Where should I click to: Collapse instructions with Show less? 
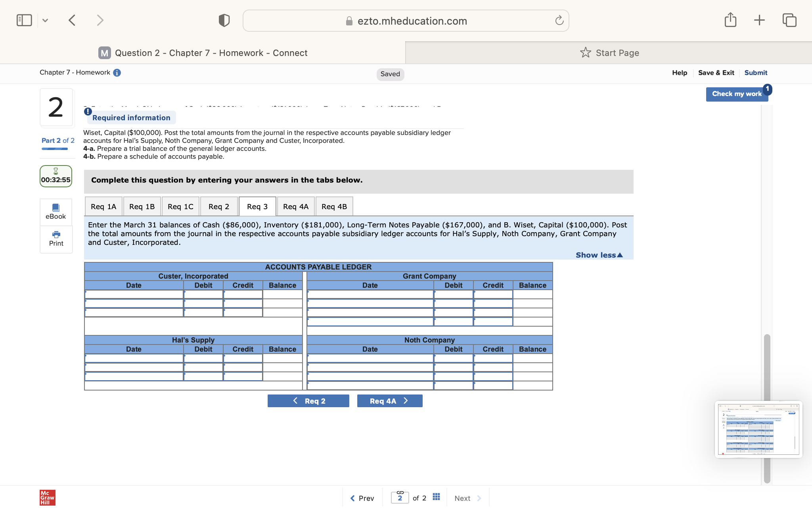tap(599, 255)
